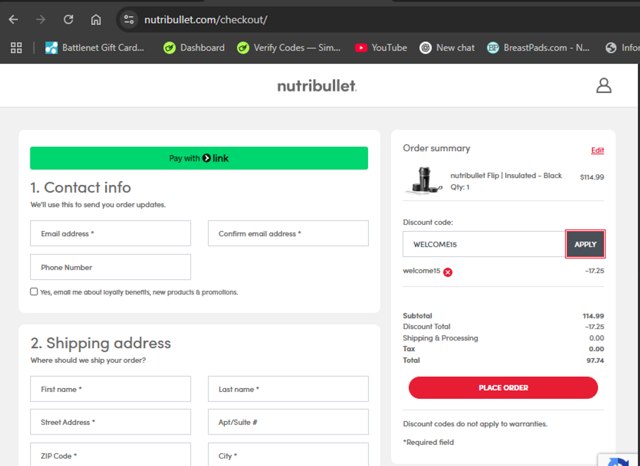
Task: Click the nutribullet logo
Action: [x=317, y=86]
